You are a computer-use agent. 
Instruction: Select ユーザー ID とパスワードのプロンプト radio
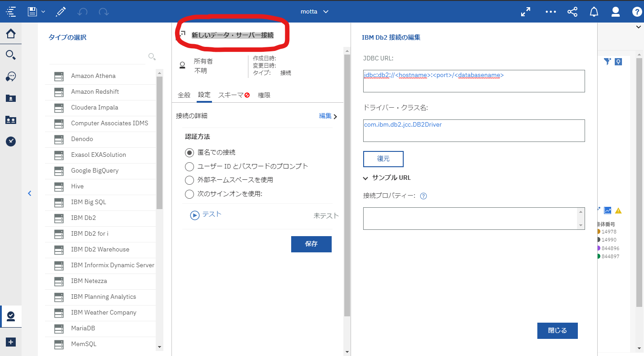click(189, 166)
